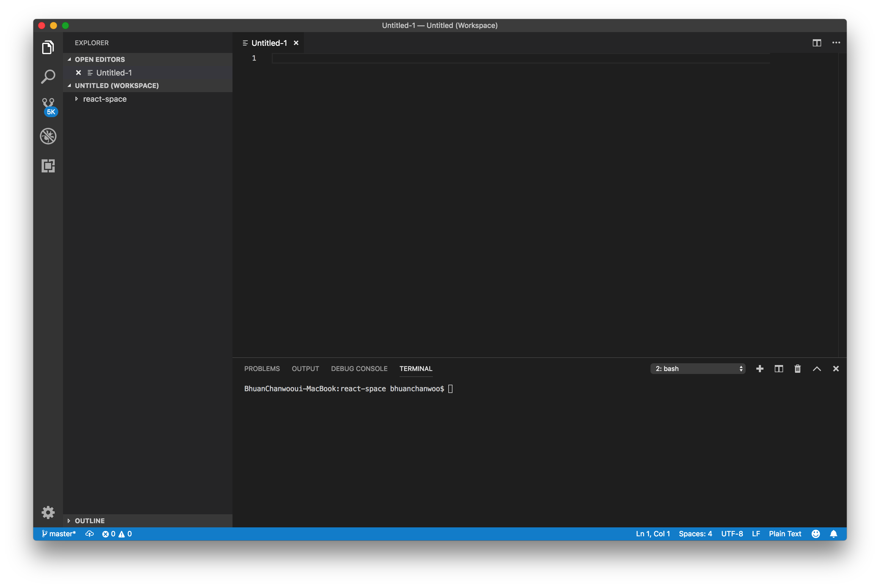Click the master* branch indicator
Image resolution: width=880 pixels, height=588 pixels.
point(59,534)
